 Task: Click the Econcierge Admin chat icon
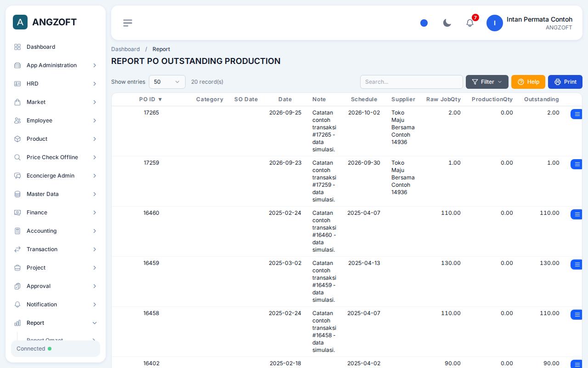pyautogui.click(x=17, y=176)
